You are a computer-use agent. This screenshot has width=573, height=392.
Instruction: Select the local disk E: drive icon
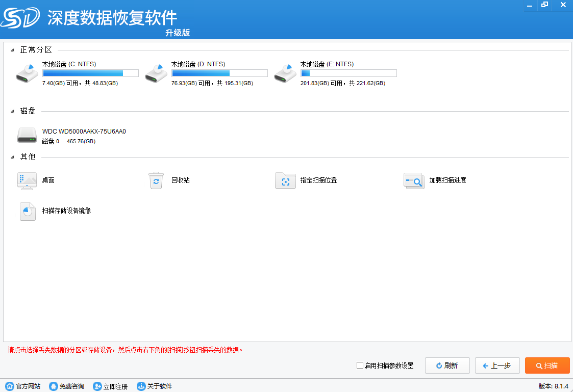click(285, 73)
